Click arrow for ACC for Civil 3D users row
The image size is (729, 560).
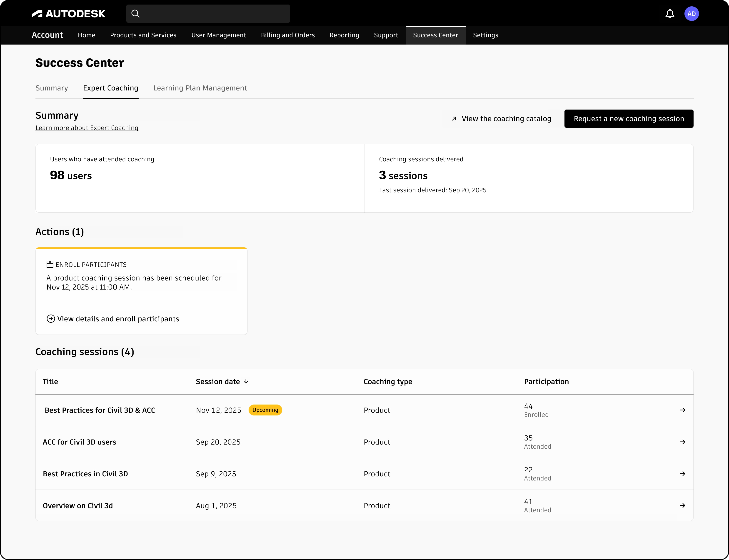[682, 442]
